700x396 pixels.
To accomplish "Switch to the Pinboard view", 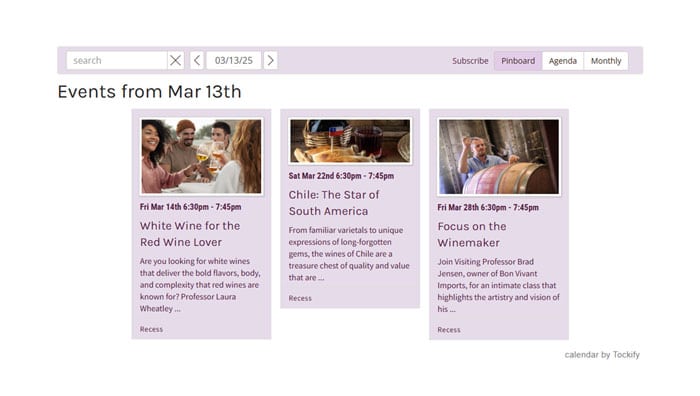I will [x=518, y=61].
